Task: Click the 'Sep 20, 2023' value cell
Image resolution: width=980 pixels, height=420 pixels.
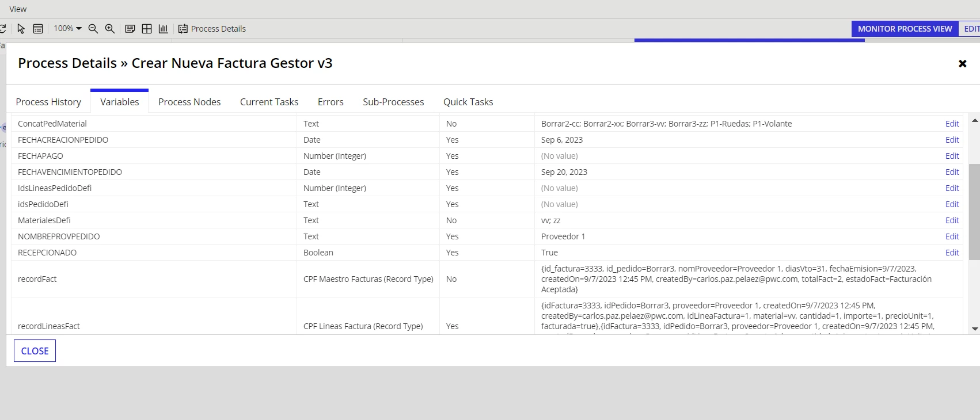Action: click(x=564, y=172)
